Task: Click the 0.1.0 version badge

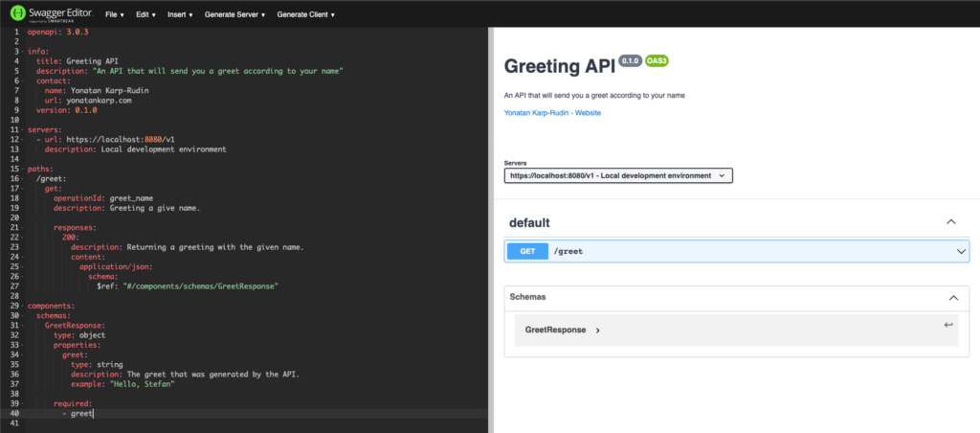Action: point(629,60)
